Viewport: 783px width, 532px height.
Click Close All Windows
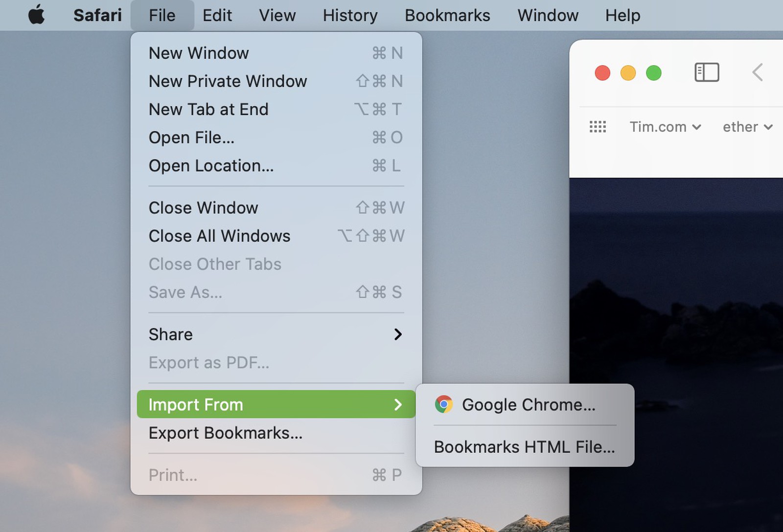click(x=220, y=236)
